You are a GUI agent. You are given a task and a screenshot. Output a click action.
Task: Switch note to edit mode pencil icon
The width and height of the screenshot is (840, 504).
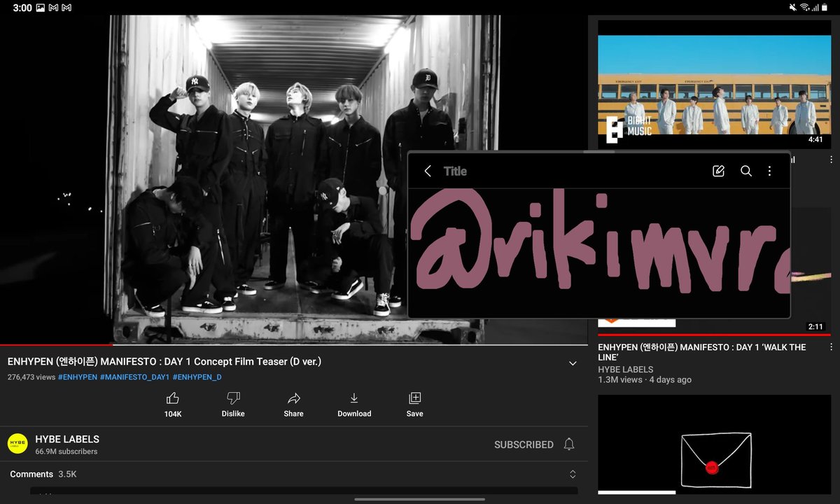coord(718,171)
